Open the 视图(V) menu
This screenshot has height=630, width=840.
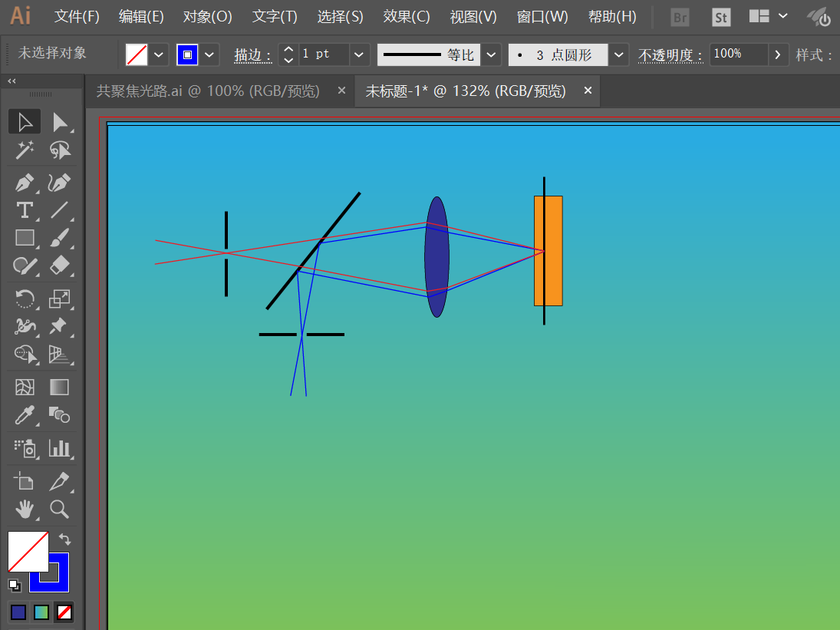coord(473,17)
